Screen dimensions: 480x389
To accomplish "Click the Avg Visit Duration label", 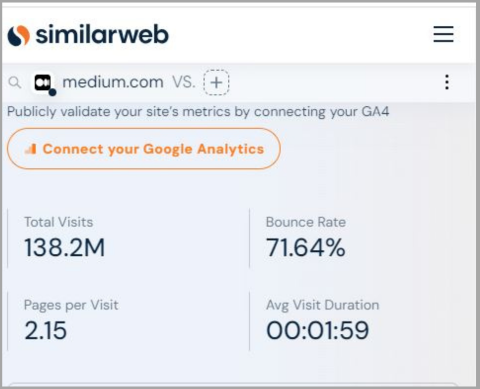I will tap(323, 305).
